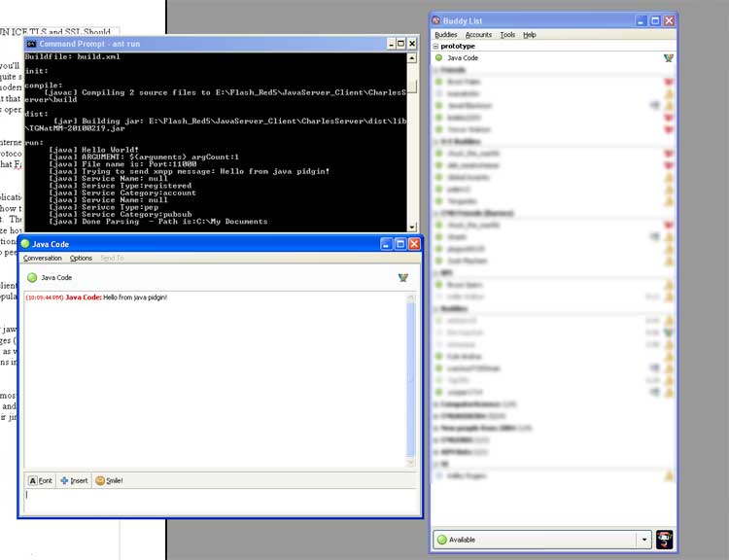
Task: Click the green status icon beside Java Code in conversation header
Action: pos(32,278)
